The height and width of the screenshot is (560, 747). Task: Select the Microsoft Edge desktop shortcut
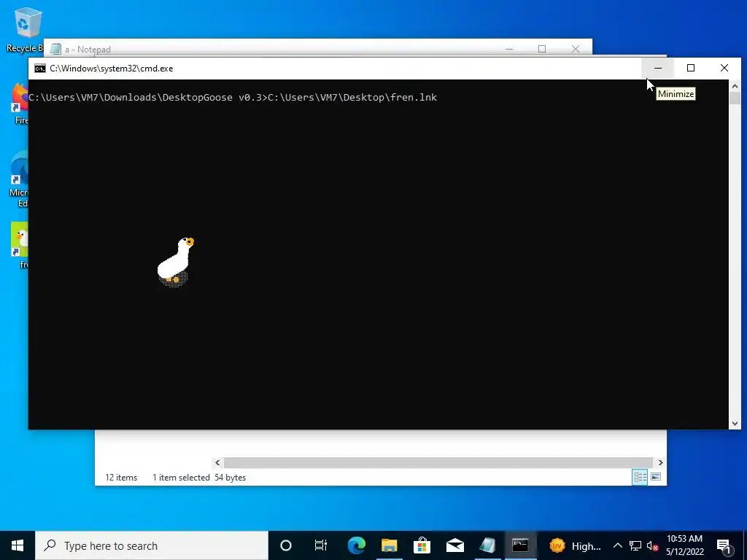(19, 179)
